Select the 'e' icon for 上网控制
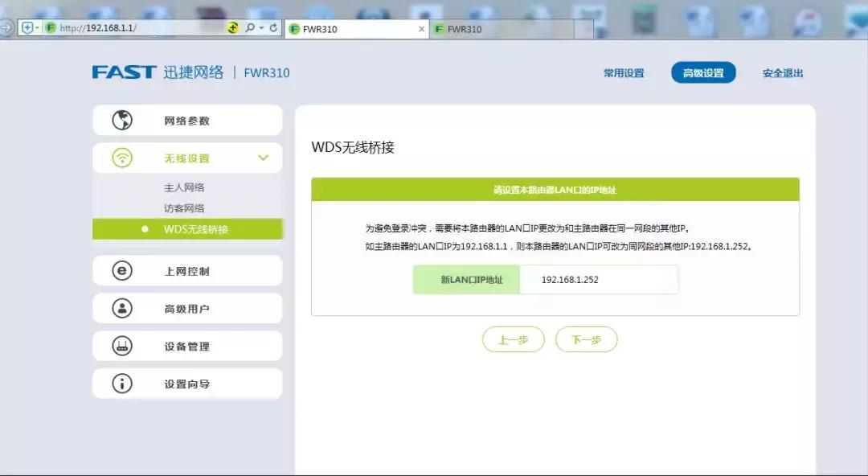The height and width of the screenshot is (476, 868). [122, 271]
